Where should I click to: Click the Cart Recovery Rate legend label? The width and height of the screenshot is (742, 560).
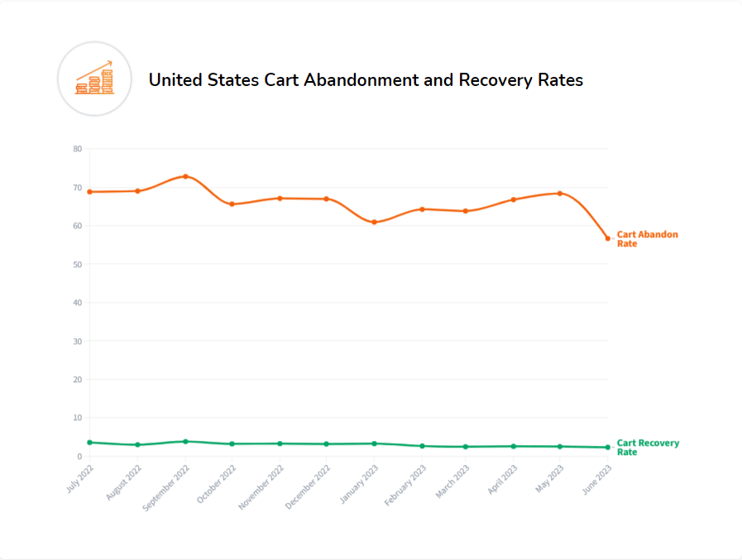[x=648, y=448]
